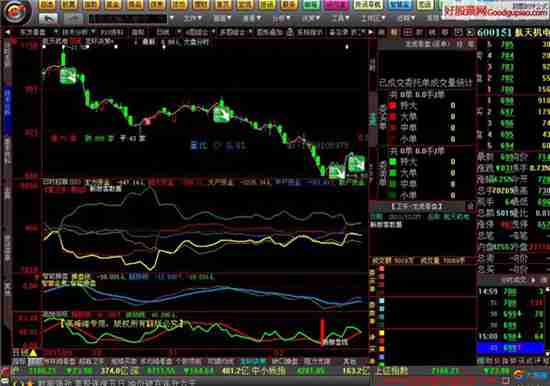Toggle the highlighted orange view-mode icon above the panel
The image size is (550, 386).
click(394, 33)
